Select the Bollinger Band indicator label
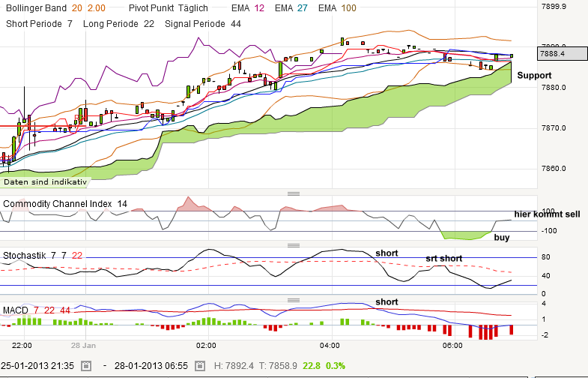Viewport: 588px width, 378px height. click(x=37, y=8)
